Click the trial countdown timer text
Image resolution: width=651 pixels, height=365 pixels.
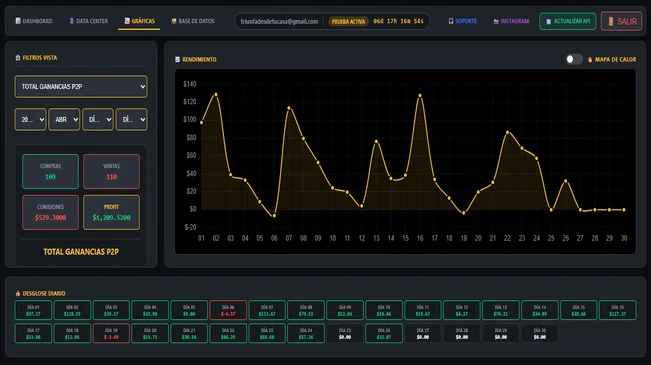(398, 21)
